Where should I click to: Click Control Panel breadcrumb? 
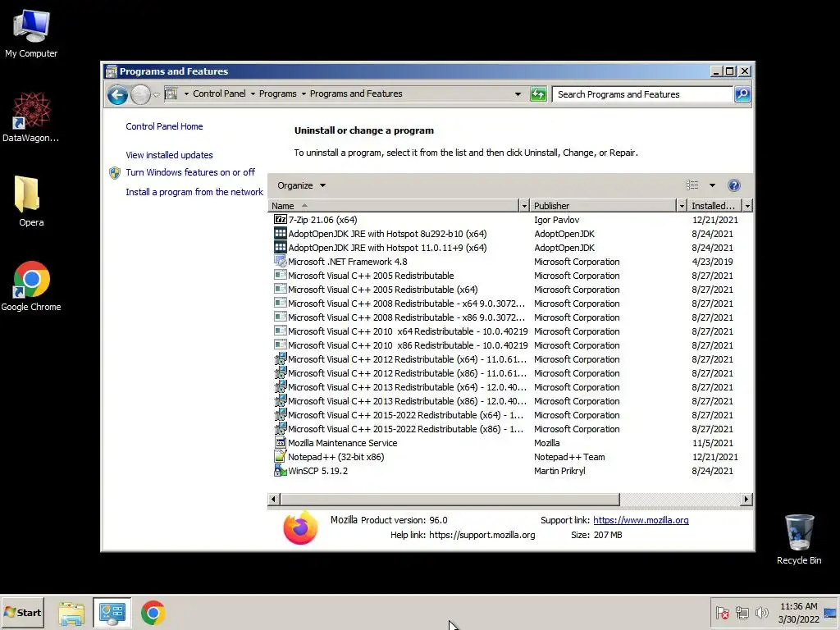[219, 94]
